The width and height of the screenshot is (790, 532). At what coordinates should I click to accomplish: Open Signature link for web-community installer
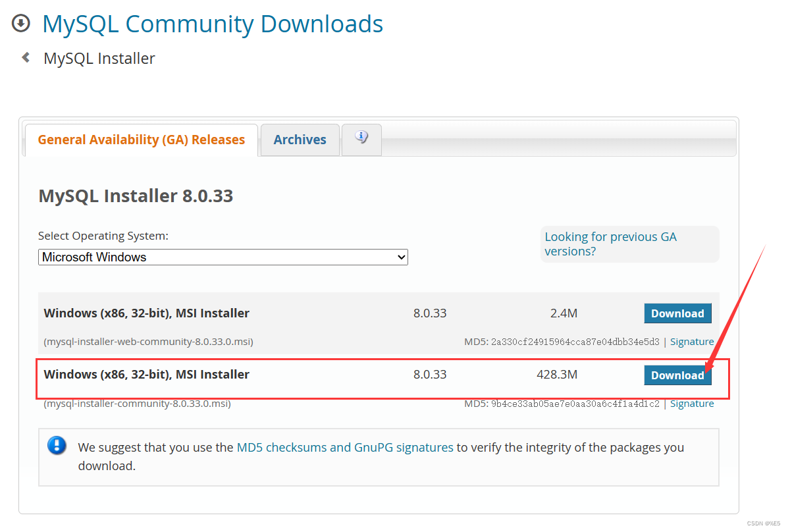tap(692, 342)
